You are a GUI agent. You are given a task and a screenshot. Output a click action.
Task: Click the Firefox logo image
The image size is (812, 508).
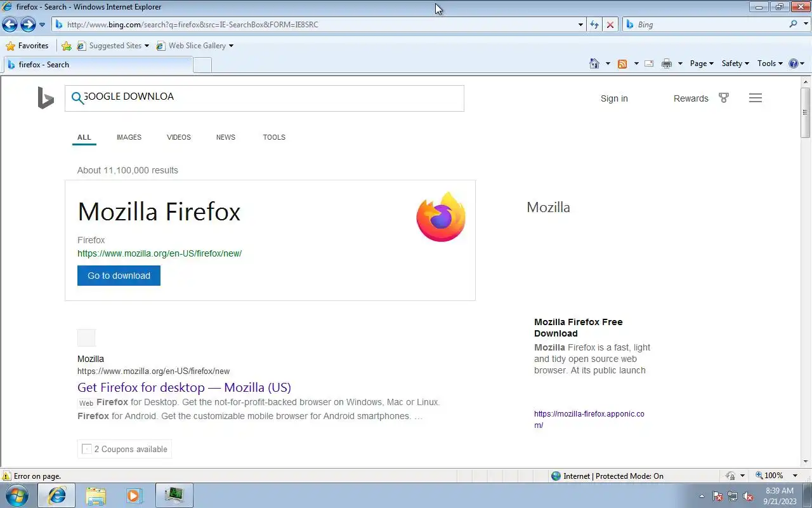coord(441,217)
